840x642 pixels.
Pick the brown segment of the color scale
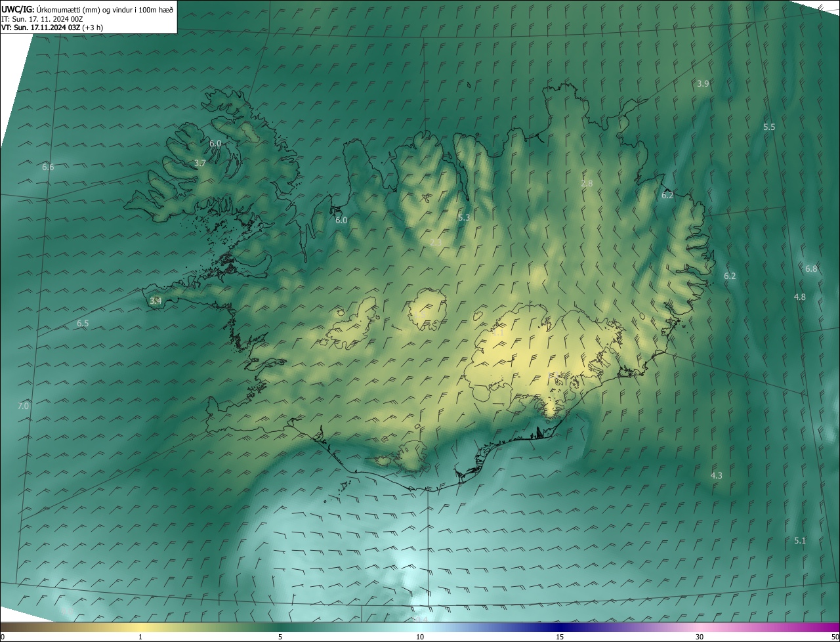pos(26,627)
